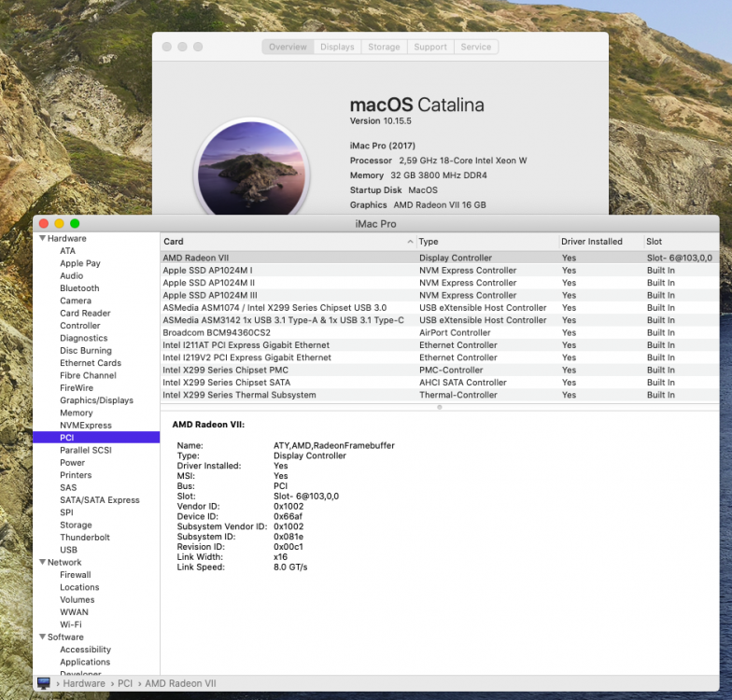
Task: Select Graphics/Displays in the sidebar
Action: [96, 399]
